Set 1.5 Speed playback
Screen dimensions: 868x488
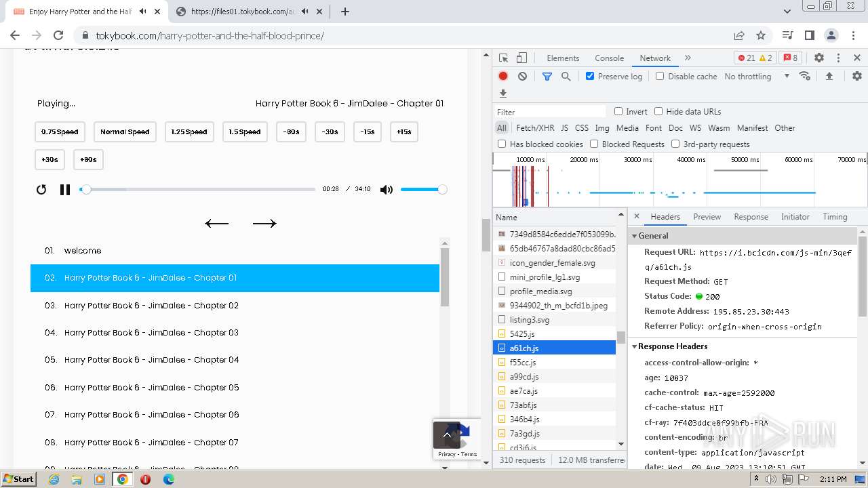[245, 132]
